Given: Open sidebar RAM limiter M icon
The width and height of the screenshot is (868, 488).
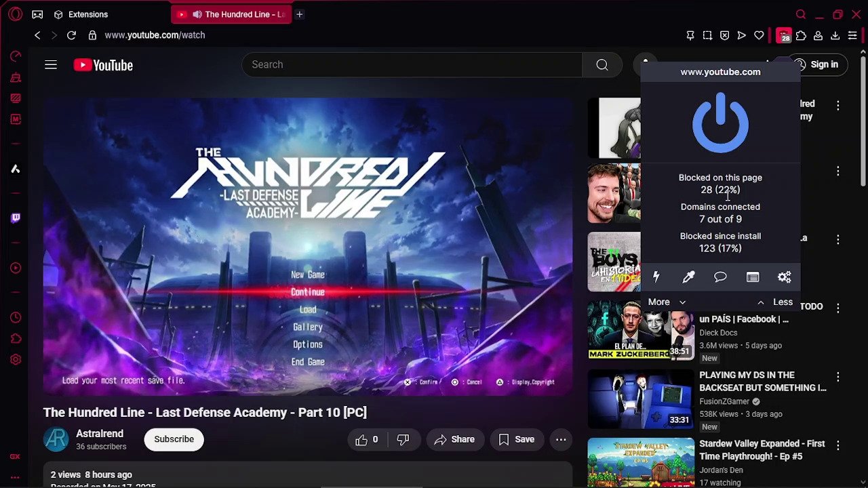Looking at the screenshot, I should click(16, 119).
